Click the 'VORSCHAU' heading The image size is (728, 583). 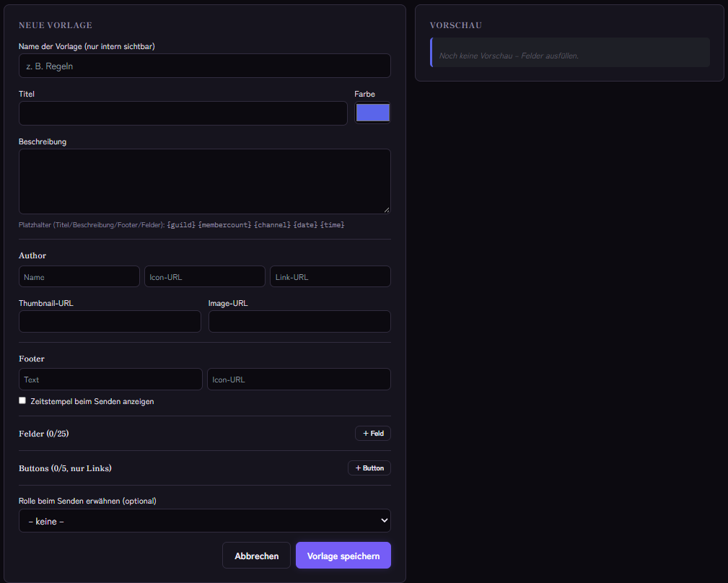pos(456,25)
